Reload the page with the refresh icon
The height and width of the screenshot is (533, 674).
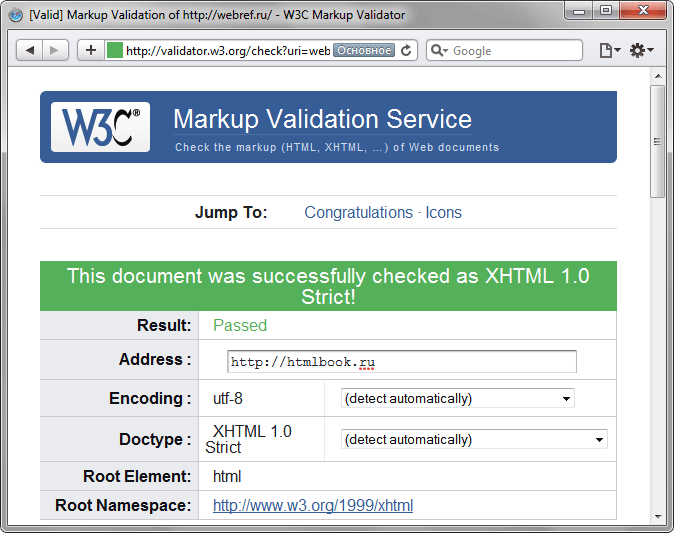point(407,50)
